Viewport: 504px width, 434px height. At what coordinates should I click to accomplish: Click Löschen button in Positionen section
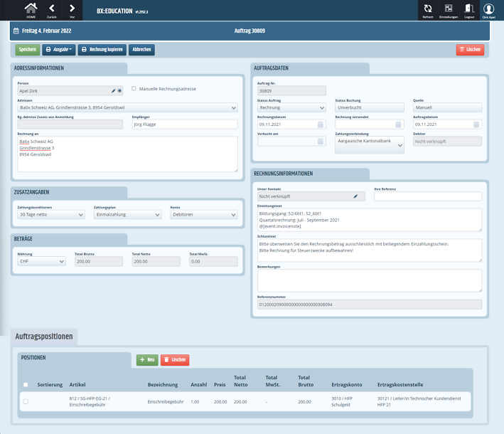click(175, 360)
